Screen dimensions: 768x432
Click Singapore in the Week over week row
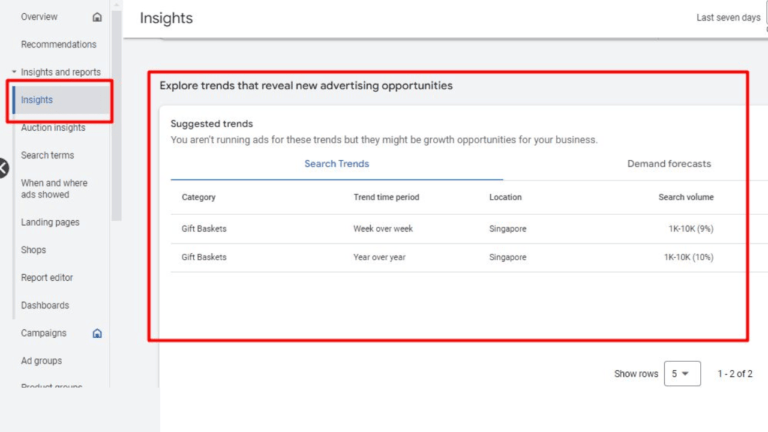point(507,229)
